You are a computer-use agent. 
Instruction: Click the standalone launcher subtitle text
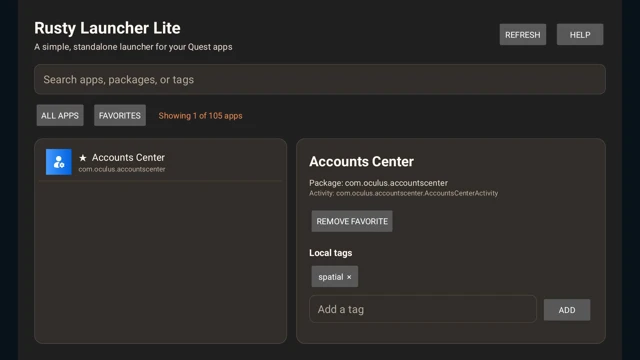point(133,47)
